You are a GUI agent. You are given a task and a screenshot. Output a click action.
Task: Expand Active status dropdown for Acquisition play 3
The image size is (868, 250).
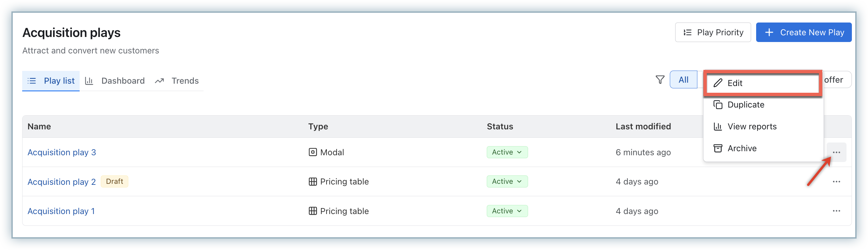[507, 152]
